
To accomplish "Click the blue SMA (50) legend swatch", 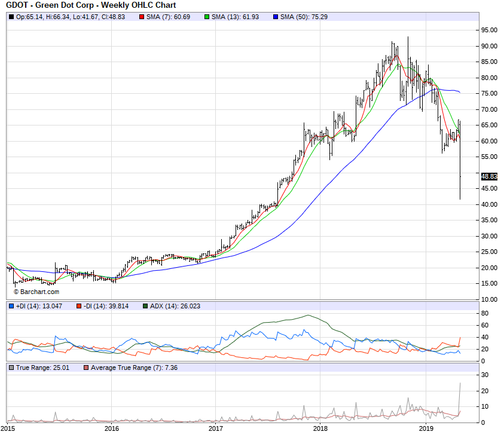I will coord(276,17).
